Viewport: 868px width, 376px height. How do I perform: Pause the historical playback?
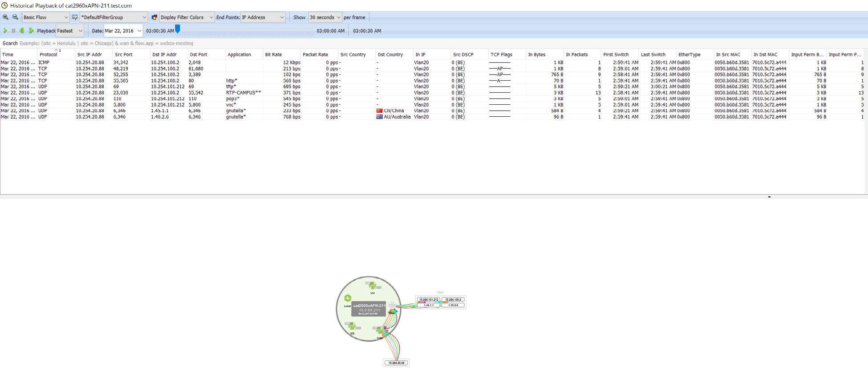click(x=13, y=31)
